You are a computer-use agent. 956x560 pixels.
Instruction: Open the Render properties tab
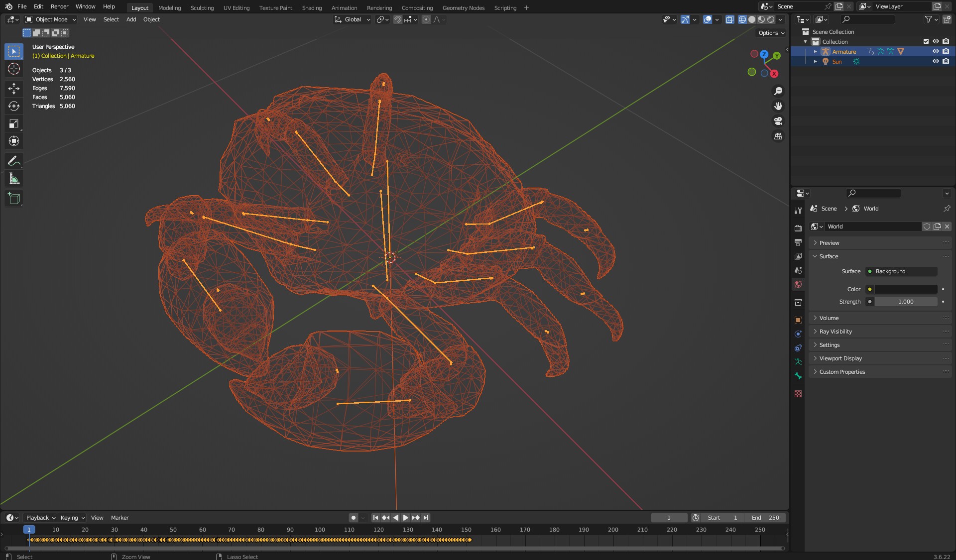[798, 228]
